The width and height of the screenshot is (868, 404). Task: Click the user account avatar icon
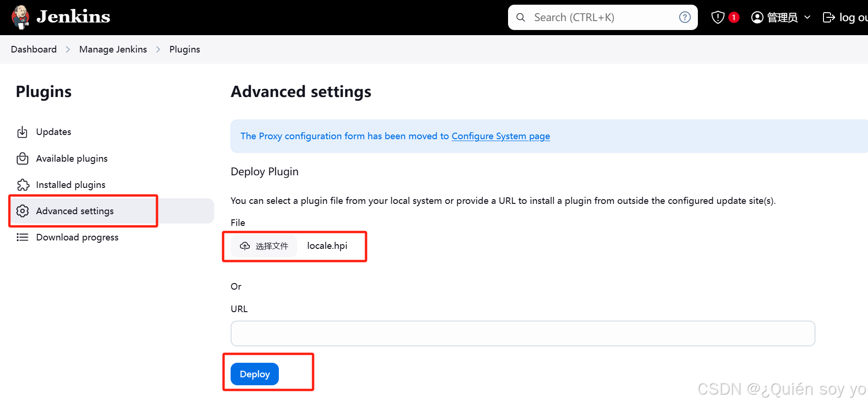pyautogui.click(x=757, y=17)
